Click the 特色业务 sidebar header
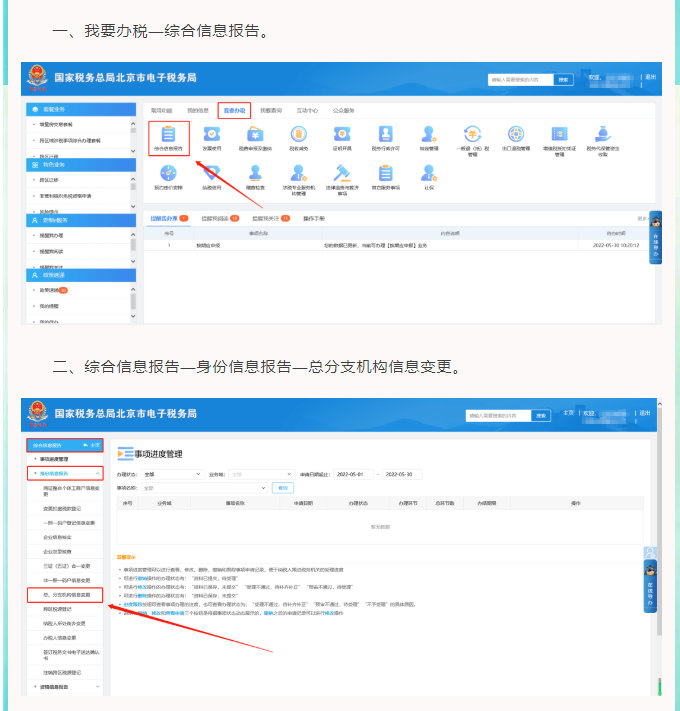The width and height of the screenshot is (680, 711). point(81,165)
